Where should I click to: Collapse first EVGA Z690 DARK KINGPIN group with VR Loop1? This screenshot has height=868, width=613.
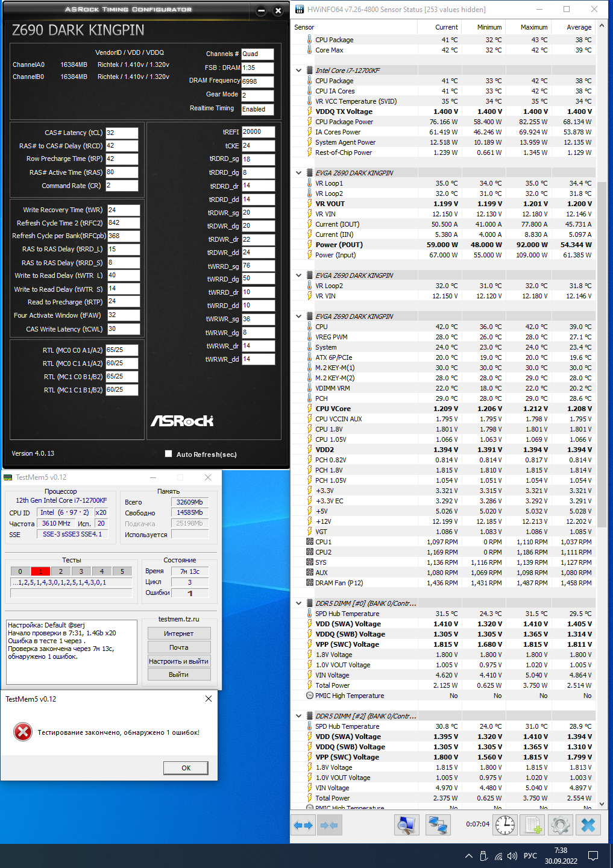click(x=299, y=173)
